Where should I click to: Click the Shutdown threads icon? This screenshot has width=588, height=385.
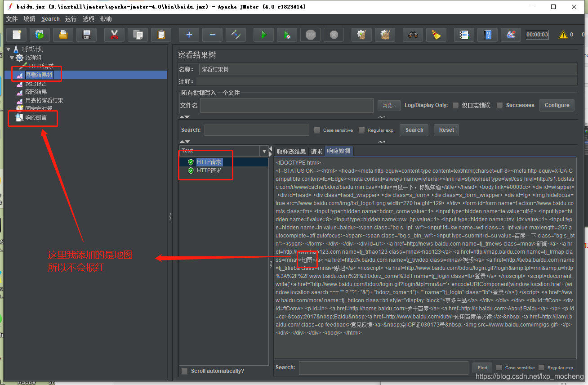pos(334,35)
